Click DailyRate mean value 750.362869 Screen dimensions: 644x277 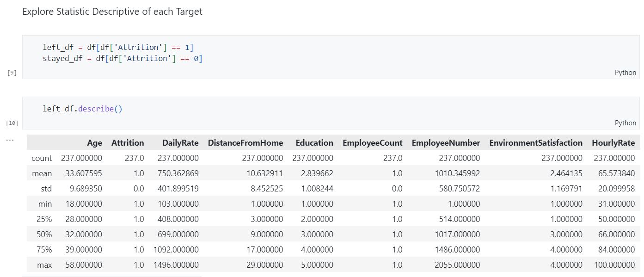point(178,173)
